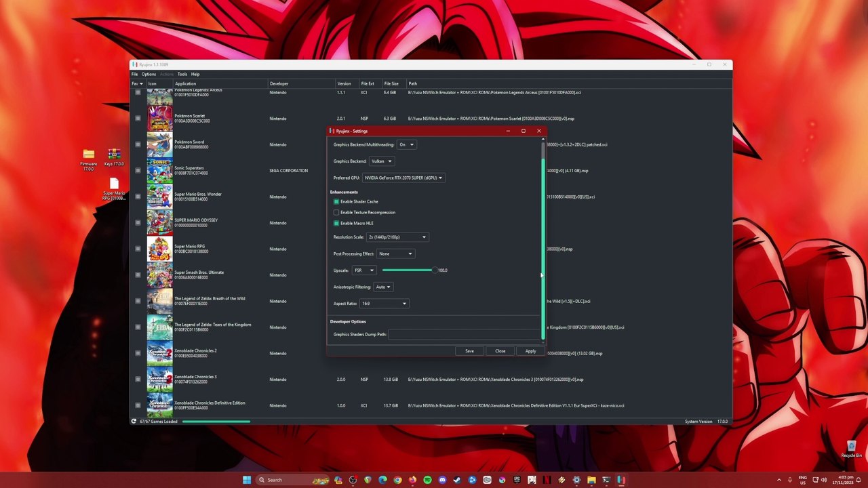
Task: Mark Xenoblade Chronicles 3 as favorite
Action: coord(138,380)
